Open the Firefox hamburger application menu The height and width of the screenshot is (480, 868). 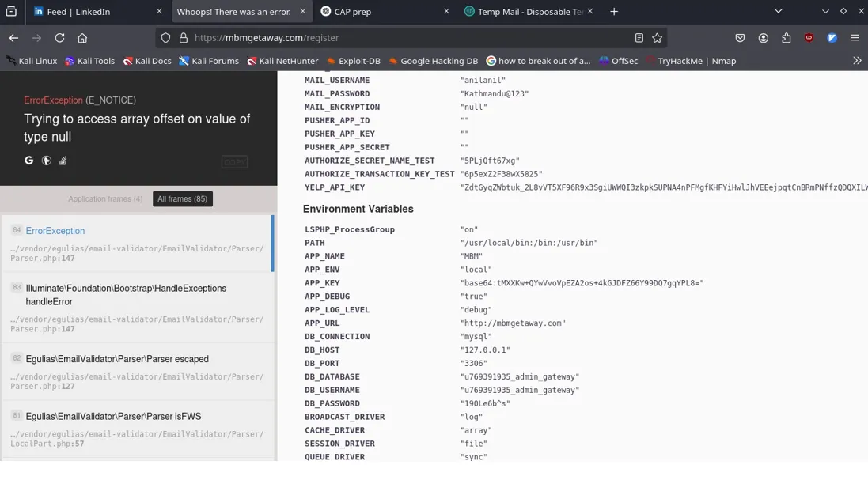pos(855,38)
